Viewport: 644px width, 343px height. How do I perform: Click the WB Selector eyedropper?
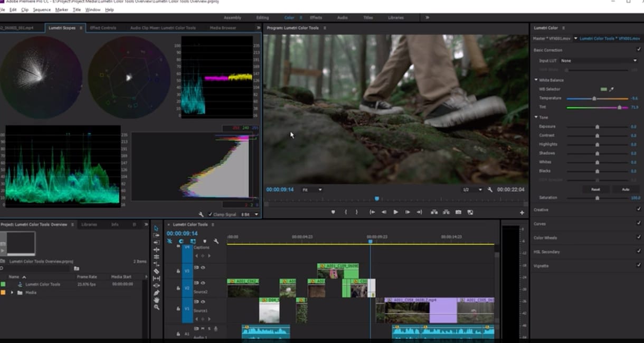(x=611, y=89)
